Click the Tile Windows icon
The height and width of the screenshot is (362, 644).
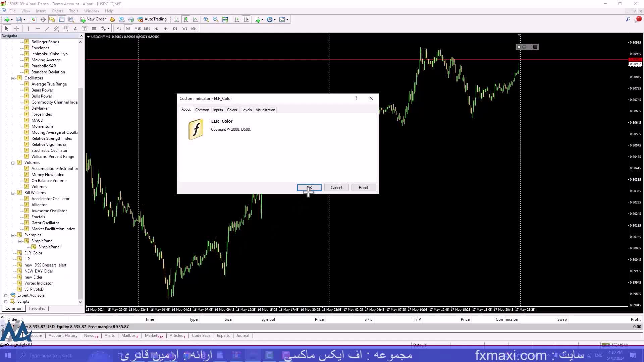(225, 19)
